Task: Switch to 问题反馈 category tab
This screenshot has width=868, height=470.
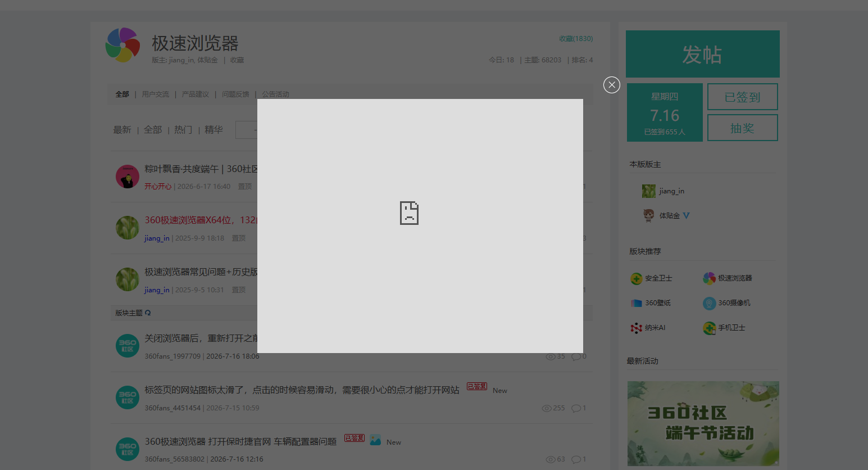Action: coord(235,94)
